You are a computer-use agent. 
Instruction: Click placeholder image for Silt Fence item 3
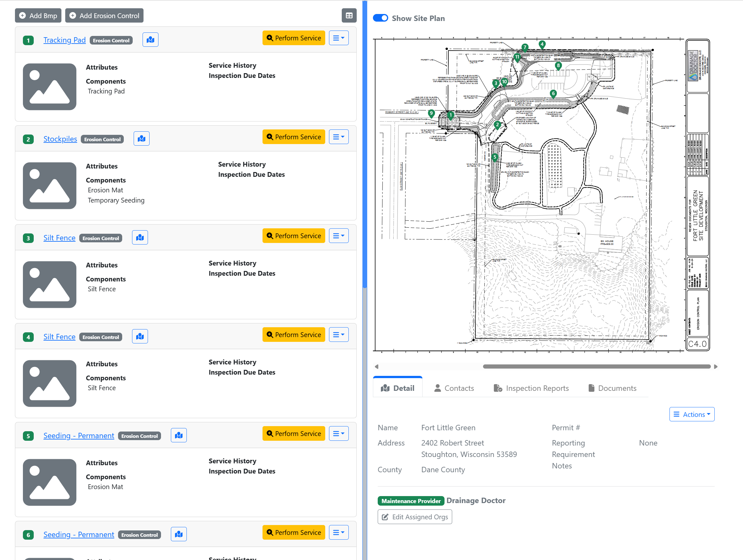[49, 285]
